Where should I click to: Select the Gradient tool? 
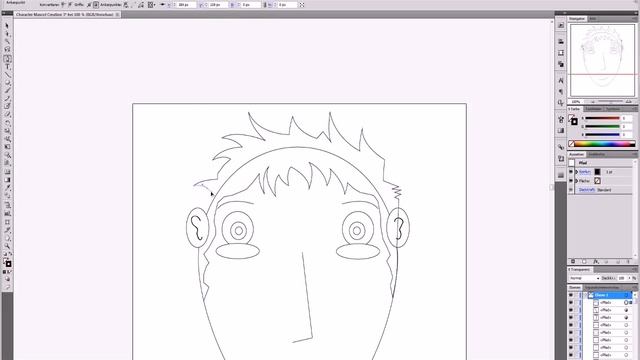(7, 180)
